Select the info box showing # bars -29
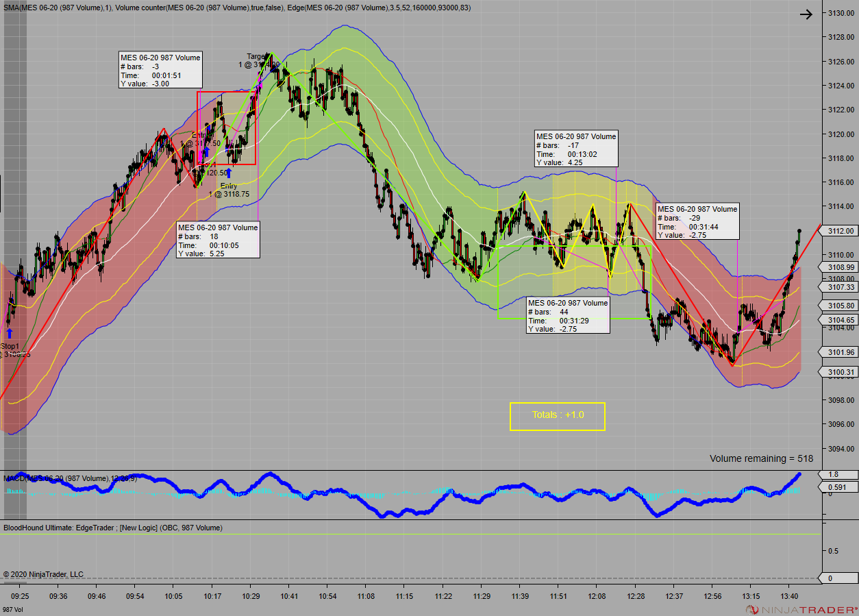Image resolution: width=859 pixels, height=616 pixels. pos(697,221)
